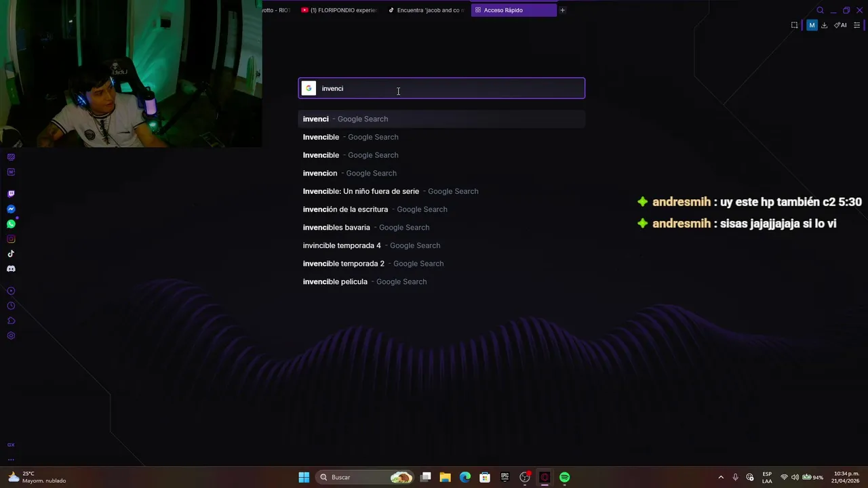Image resolution: width=868 pixels, height=488 pixels.
Task: Click the search field containing invenci
Action: pyautogui.click(x=441, y=88)
